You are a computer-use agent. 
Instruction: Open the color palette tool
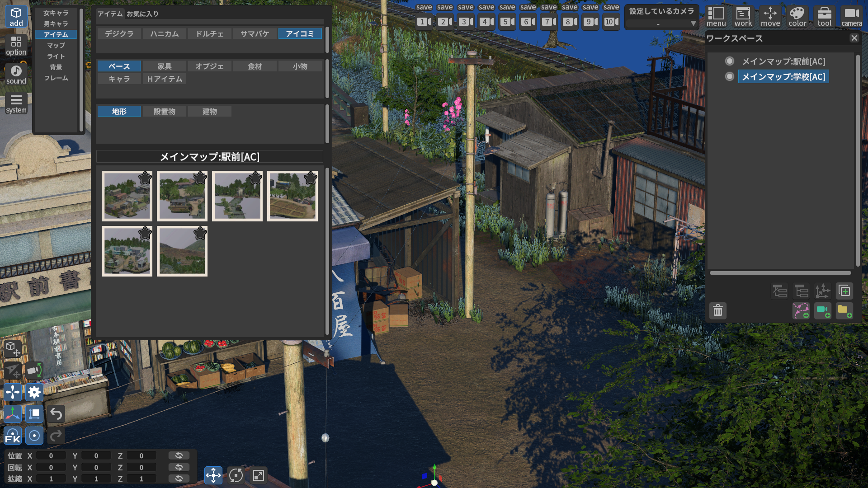(x=797, y=17)
